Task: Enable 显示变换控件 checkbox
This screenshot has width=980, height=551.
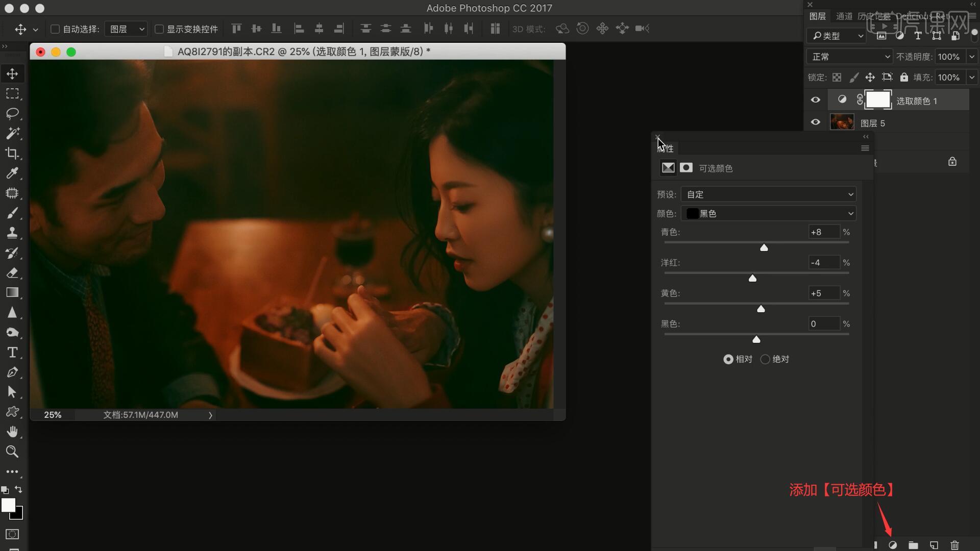Action: pyautogui.click(x=159, y=29)
